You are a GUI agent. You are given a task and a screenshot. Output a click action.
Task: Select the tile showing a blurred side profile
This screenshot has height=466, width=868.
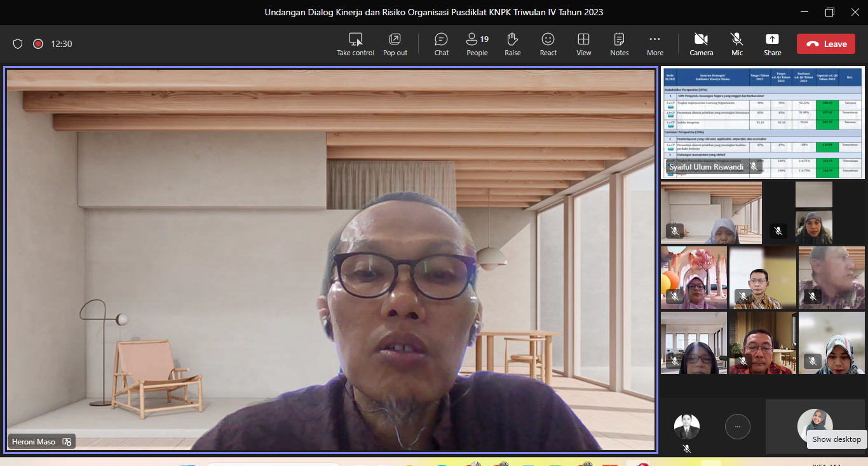coord(832,277)
